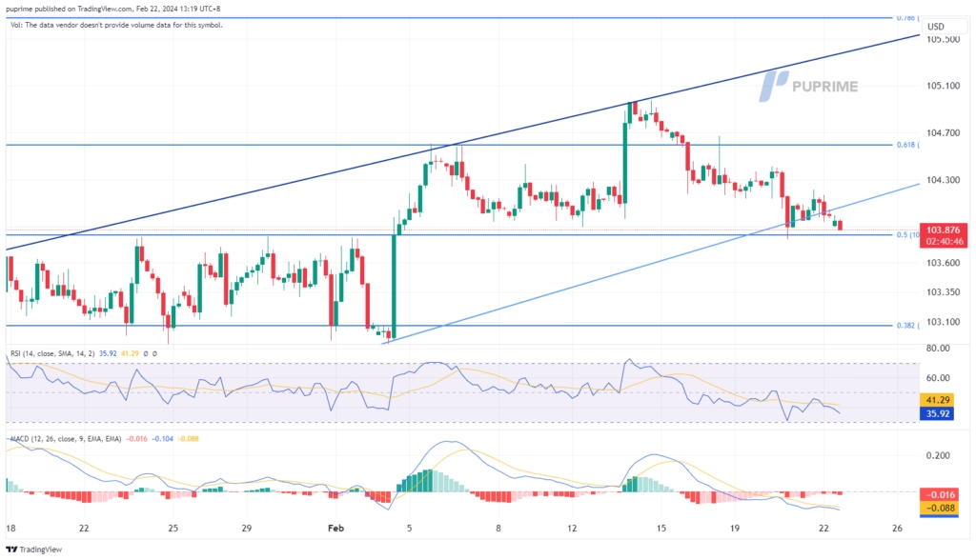Viewport: 976px width, 560px height.
Task: Click the 0.5 Fibonacci level label
Action: (x=908, y=234)
